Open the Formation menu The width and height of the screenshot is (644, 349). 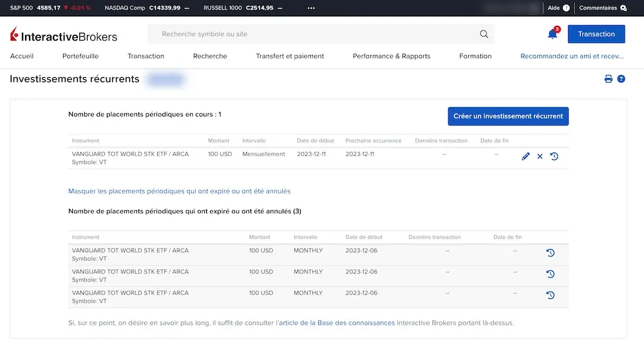475,56
